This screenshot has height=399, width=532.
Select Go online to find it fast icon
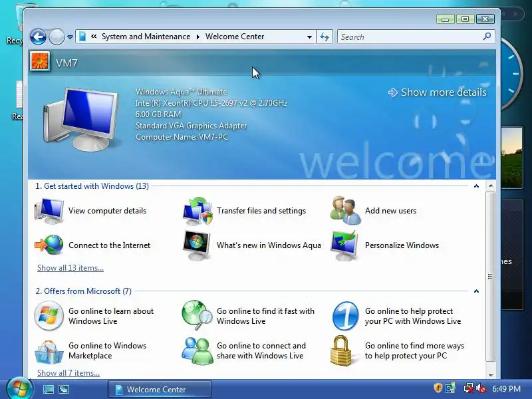coord(197,315)
